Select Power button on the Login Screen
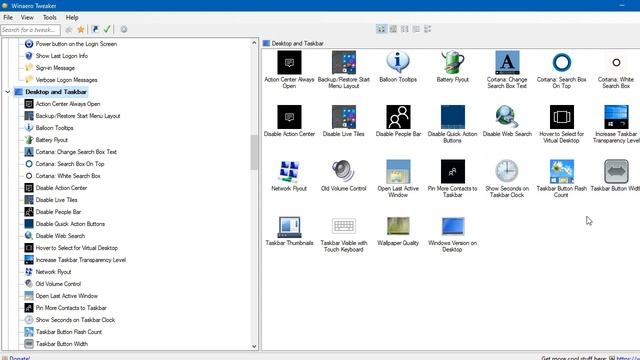This screenshot has width=640, height=360. (76, 44)
